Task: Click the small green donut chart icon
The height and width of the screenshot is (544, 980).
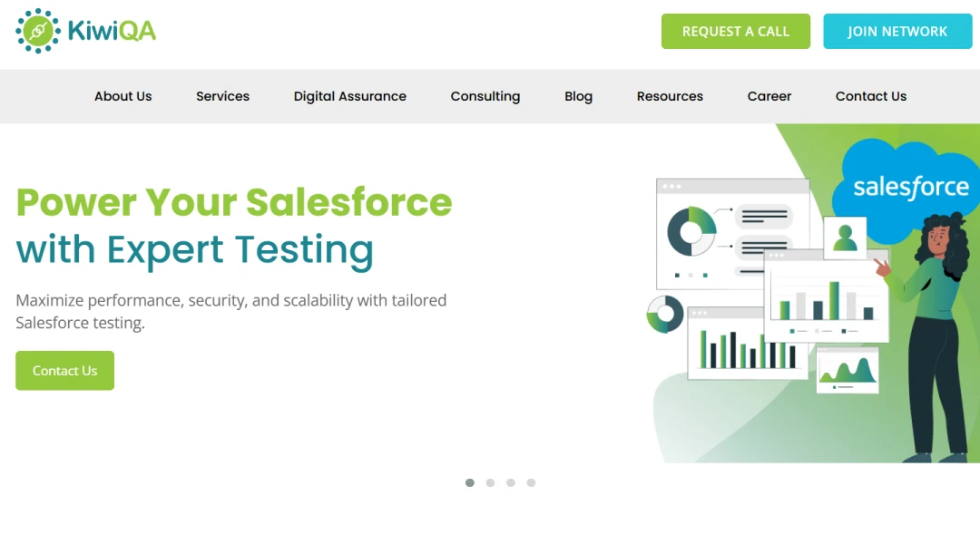Action: 665,315
